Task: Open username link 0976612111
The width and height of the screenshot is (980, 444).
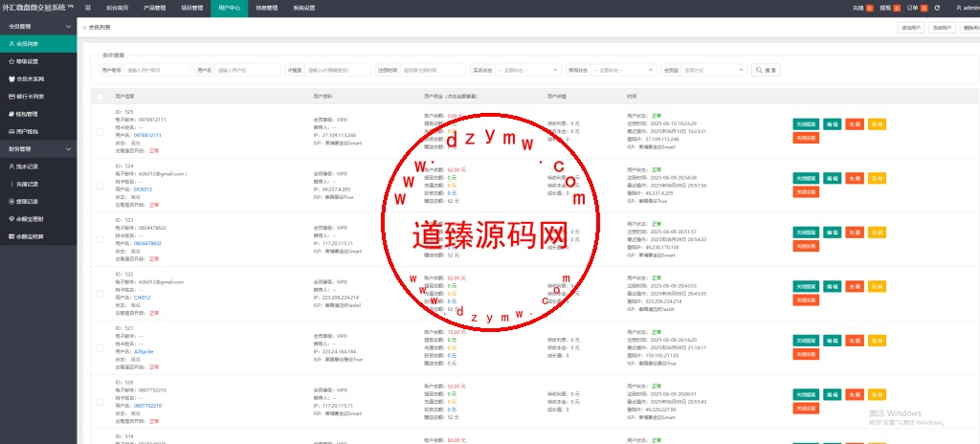Action: pos(147,135)
